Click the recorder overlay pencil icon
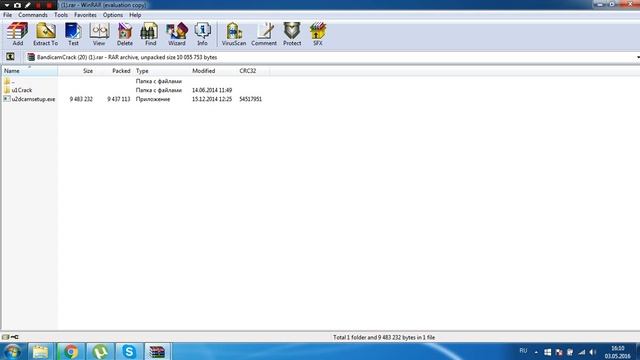 point(27,5)
